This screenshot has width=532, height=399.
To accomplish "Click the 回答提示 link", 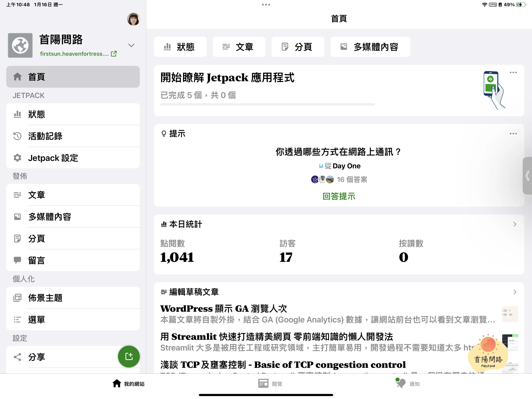I will pyautogui.click(x=339, y=196).
